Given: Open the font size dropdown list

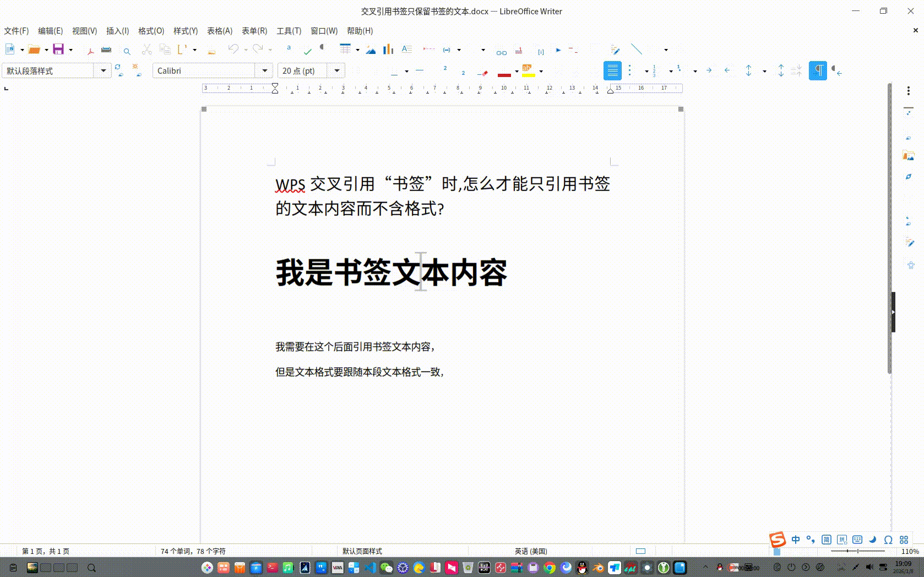Looking at the screenshot, I should tap(337, 70).
